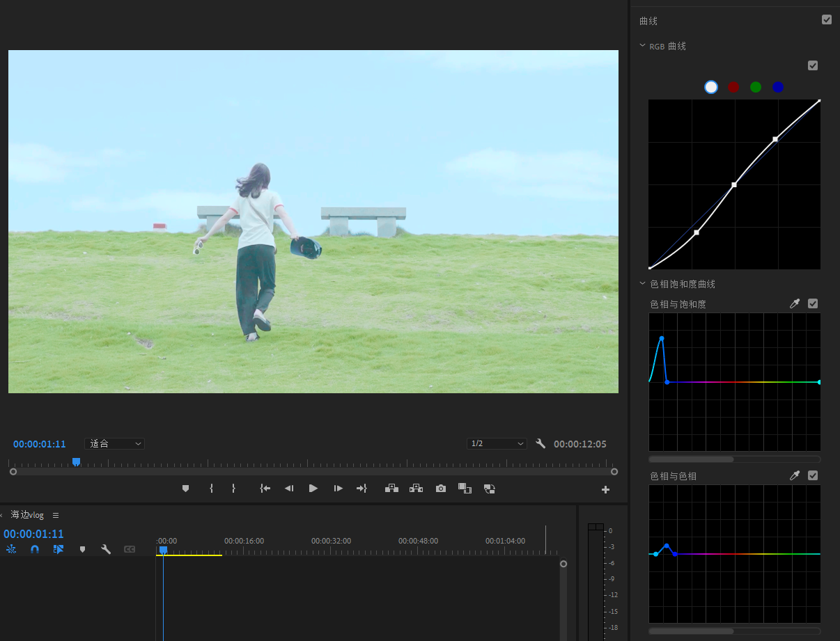Open the 海边vlog sequence panel menu
The height and width of the screenshot is (641, 840).
pyautogui.click(x=56, y=515)
